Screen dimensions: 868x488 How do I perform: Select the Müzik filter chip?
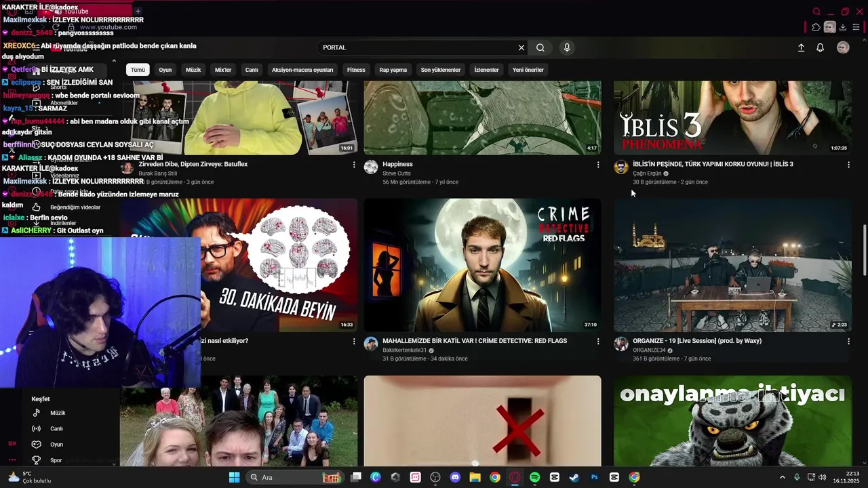(x=193, y=70)
